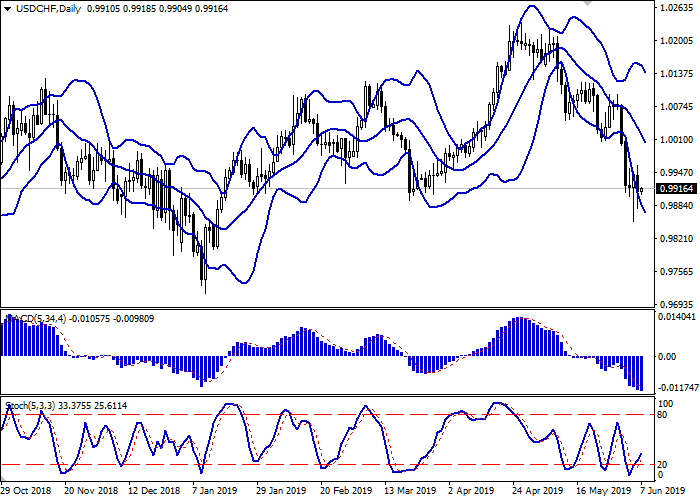Select the 29 Oct 2018 date label
The height and width of the screenshot is (500, 700).
(x=27, y=492)
